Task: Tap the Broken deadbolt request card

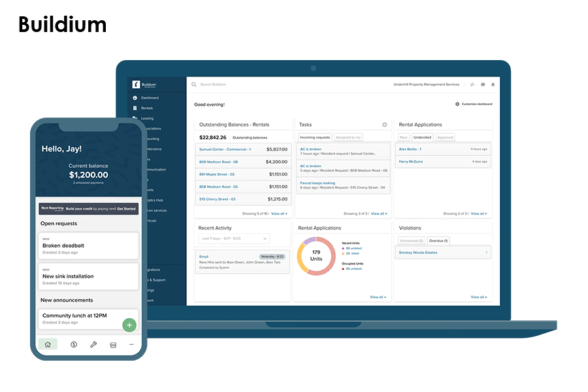Action: [x=88, y=246]
